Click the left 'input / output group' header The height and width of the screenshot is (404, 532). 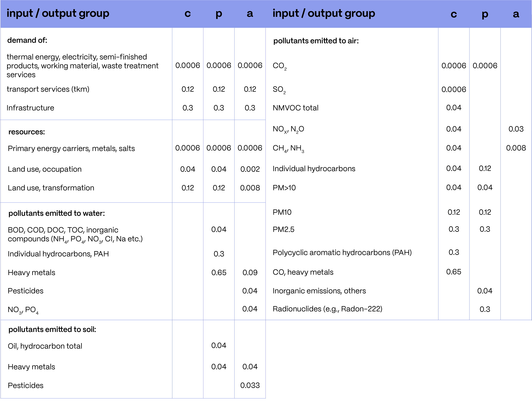coord(58,13)
